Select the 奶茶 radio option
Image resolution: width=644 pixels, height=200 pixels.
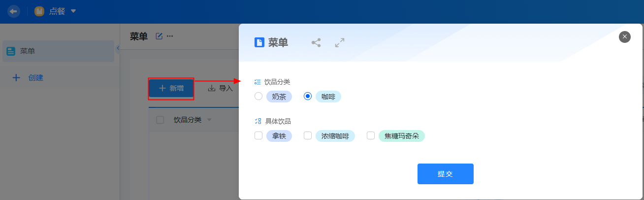tap(258, 97)
